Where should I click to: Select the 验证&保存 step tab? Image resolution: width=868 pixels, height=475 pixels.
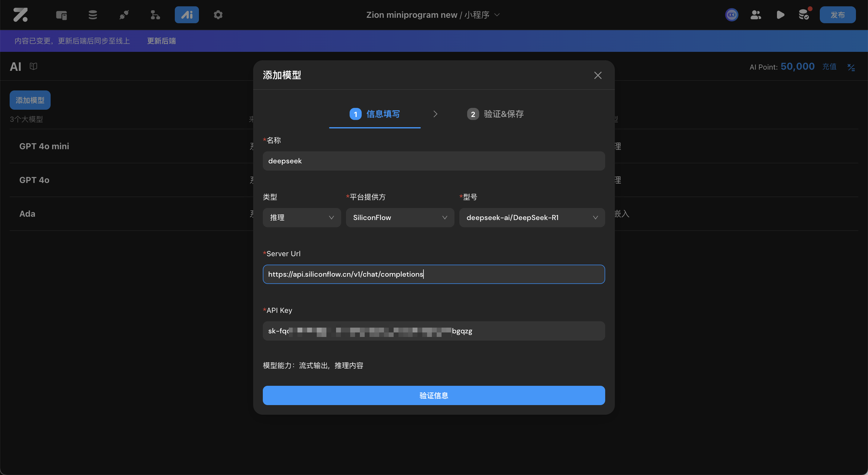[495, 114]
